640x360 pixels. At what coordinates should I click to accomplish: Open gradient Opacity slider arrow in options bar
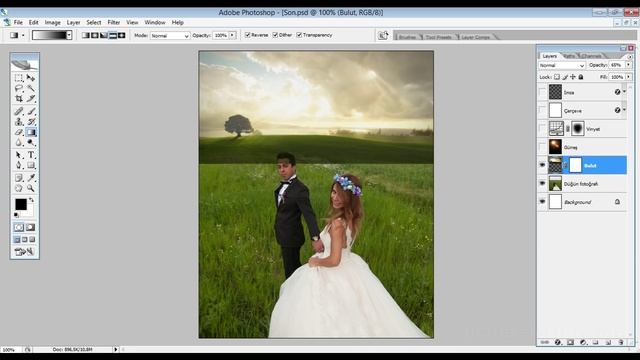coord(232,36)
